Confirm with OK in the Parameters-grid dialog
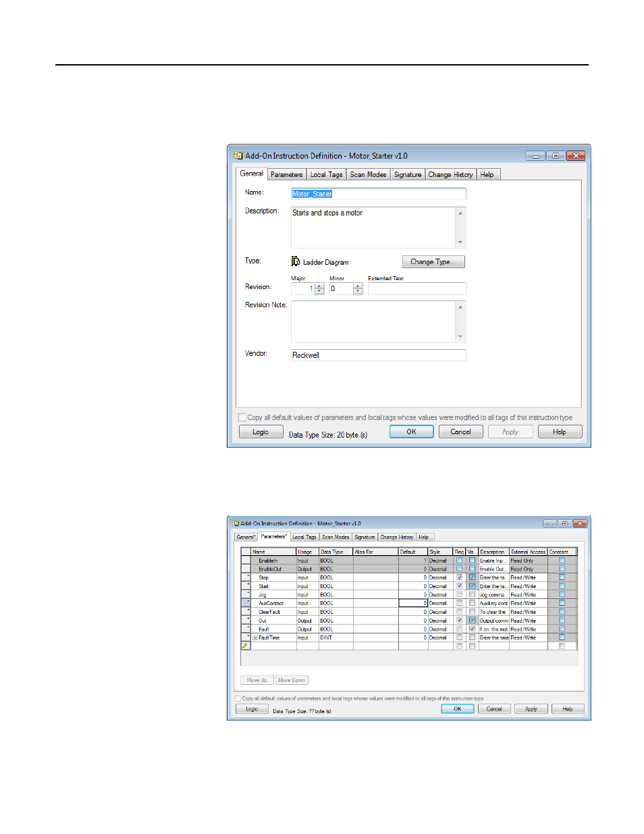The height and width of the screenshot is (834, 644). tap(457, 708)
